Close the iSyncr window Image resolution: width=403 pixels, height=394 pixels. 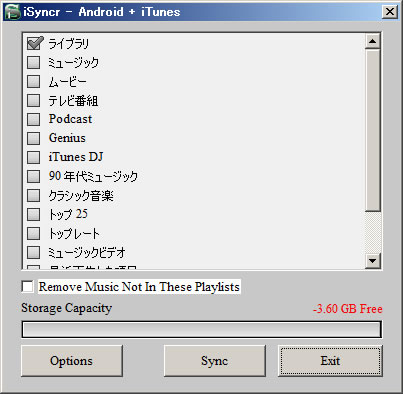pyautogui.click(x=390, y=12)
